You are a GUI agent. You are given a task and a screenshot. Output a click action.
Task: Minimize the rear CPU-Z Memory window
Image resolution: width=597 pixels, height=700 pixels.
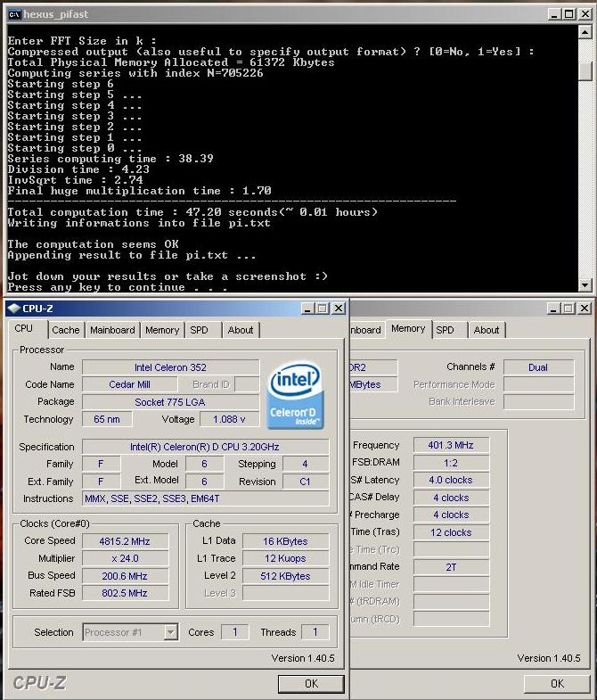click(553, 308)
